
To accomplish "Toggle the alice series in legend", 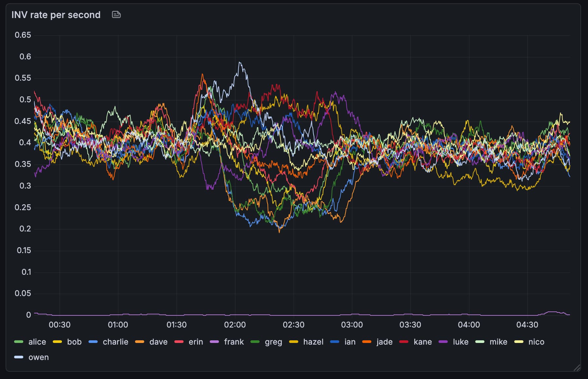I will 37,342.
